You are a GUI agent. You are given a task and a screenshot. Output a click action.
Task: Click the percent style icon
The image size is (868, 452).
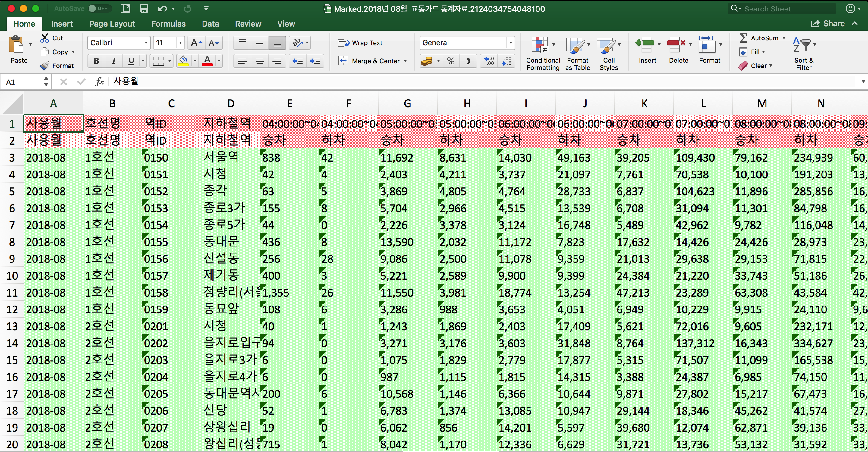[x=451, y=61]
